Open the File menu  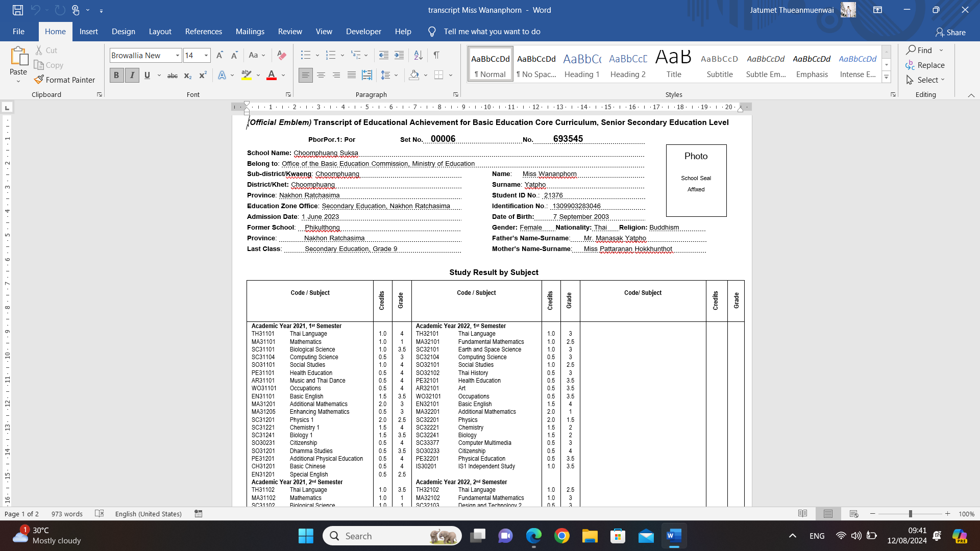(x=18, y=32)
